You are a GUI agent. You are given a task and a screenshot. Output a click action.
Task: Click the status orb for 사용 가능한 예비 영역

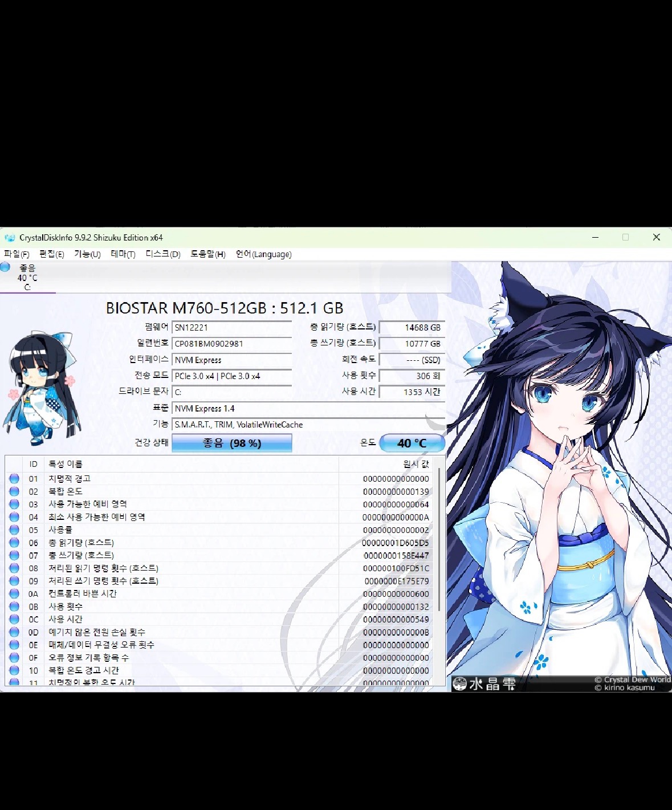pyautogui.click(x=14, y=504)
